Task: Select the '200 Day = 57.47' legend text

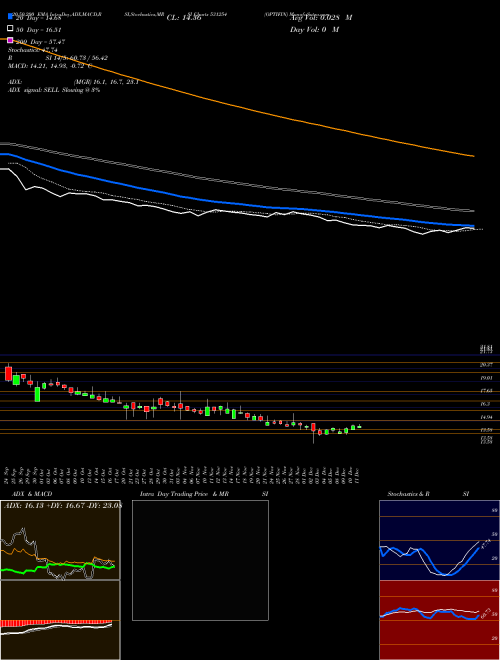Action: click(40, 42)
